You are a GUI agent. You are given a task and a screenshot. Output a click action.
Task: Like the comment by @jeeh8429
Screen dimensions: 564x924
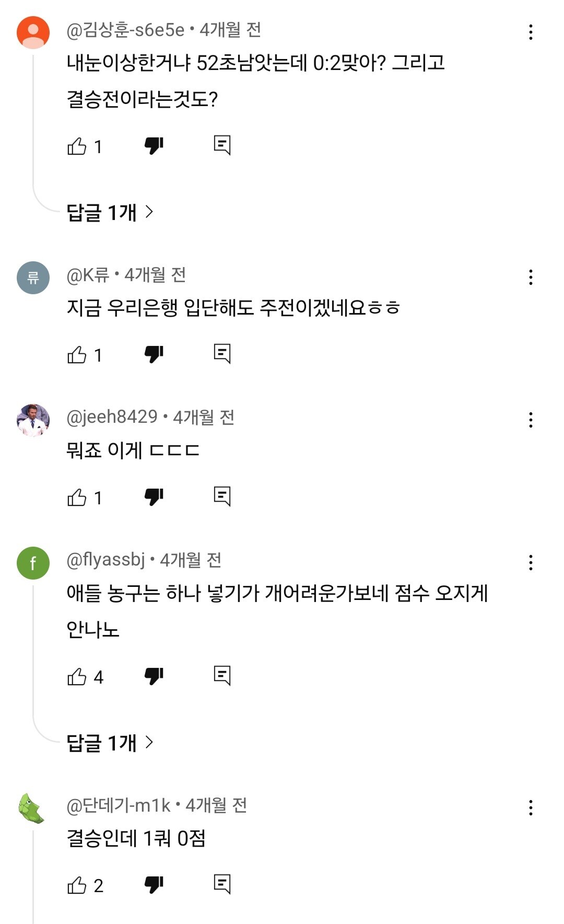77,498
